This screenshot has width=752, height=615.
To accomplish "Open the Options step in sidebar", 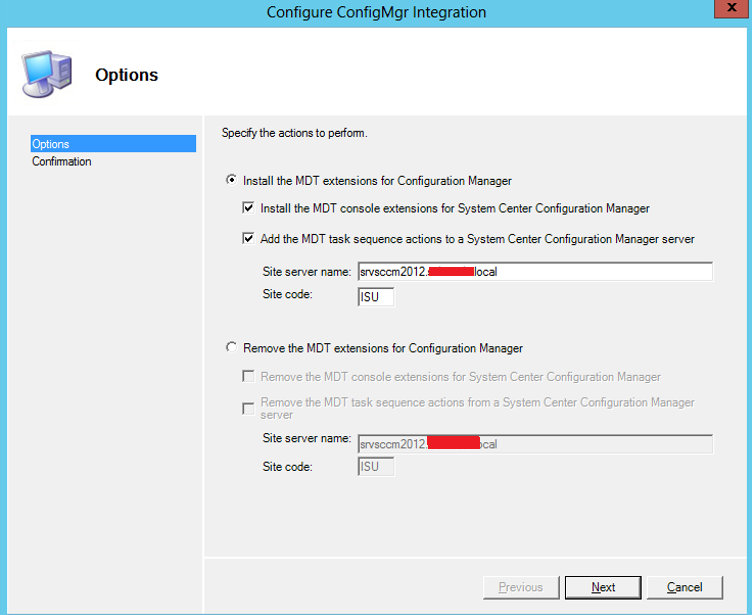I will 113,144.
